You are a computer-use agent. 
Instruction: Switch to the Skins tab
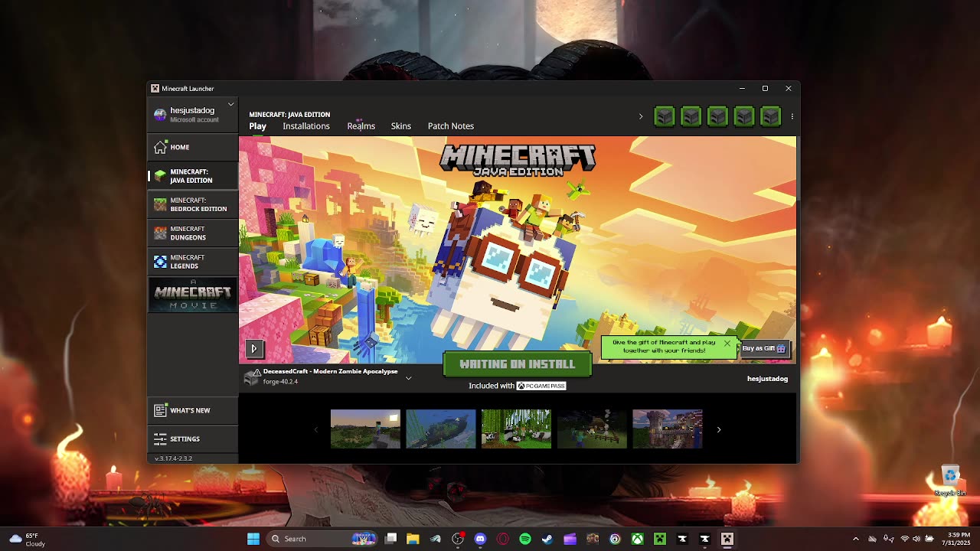[x=401, y=126]
